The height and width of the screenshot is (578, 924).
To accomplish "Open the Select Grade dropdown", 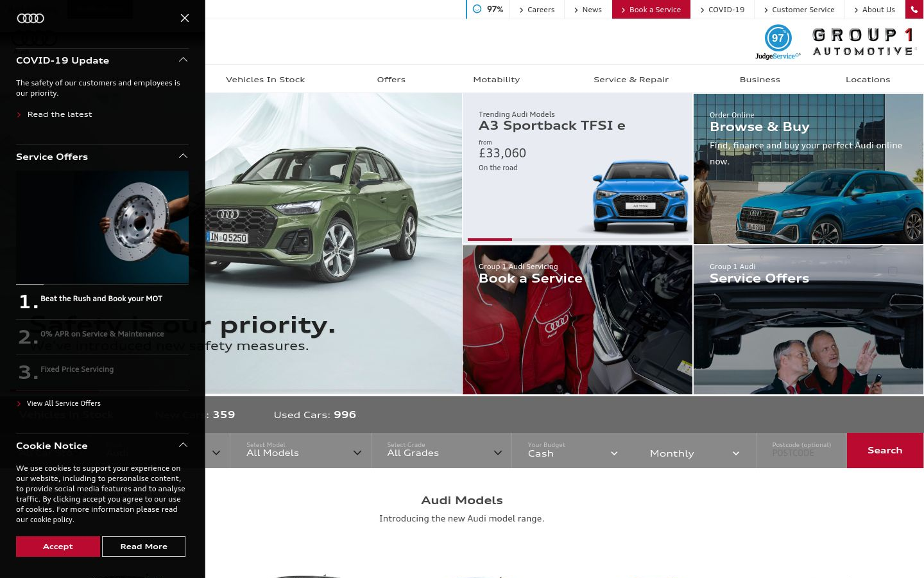I will point(441,450).
